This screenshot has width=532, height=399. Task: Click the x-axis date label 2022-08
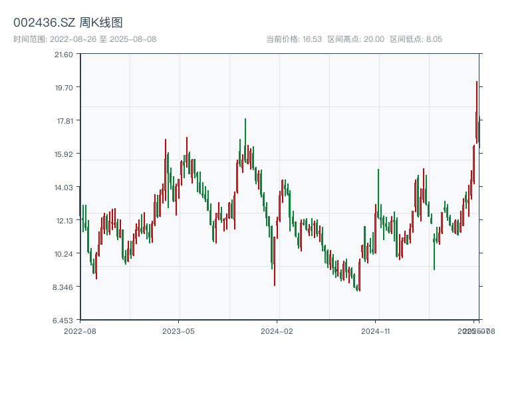coord(80,331)
